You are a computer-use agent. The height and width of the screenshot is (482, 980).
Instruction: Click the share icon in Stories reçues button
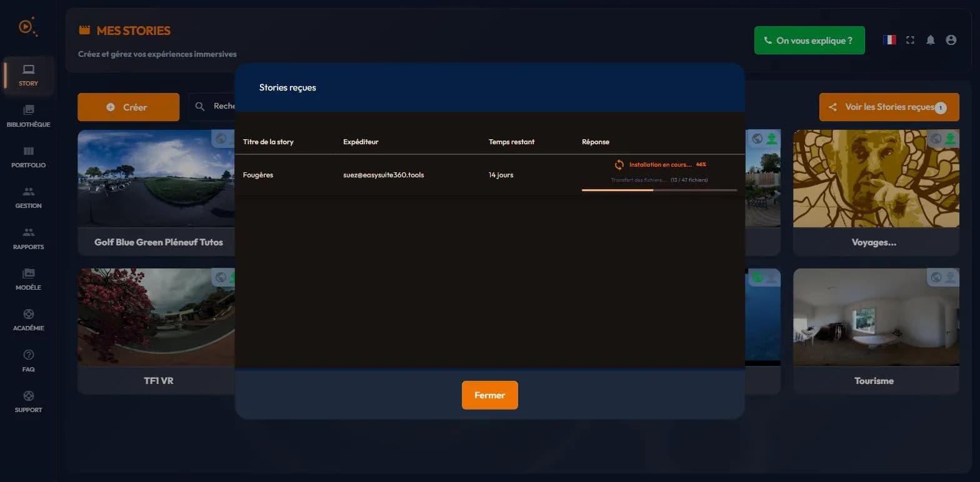832,107
